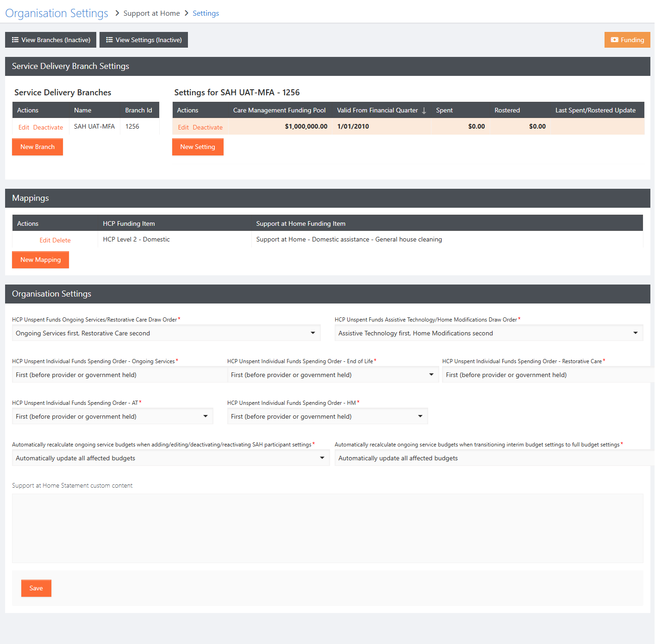
Task: Open the Ongoing Services/Restorative Care Draw Order dropdown
Action: [x=166, y=333]
